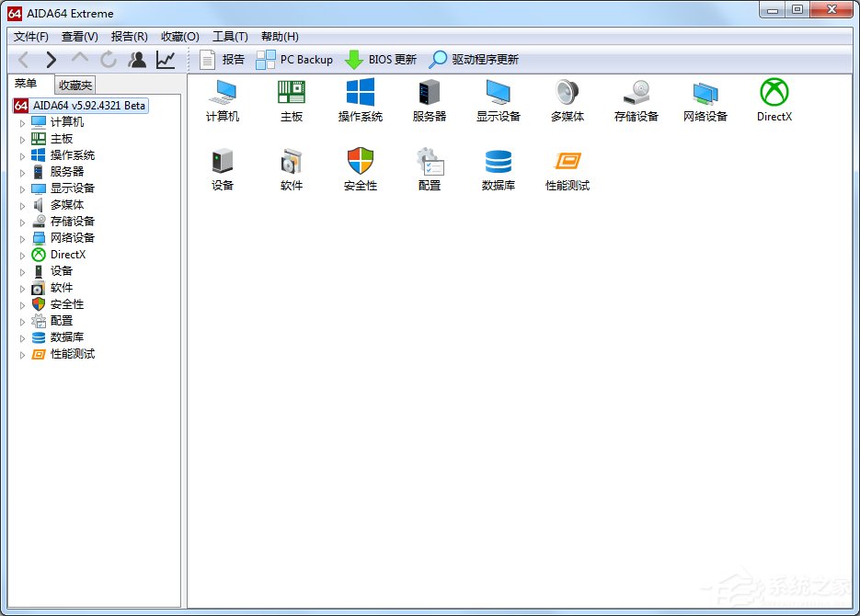Click the PC Backup button
The height and width of the screenshot is (616, 860).
coord(294,59)
